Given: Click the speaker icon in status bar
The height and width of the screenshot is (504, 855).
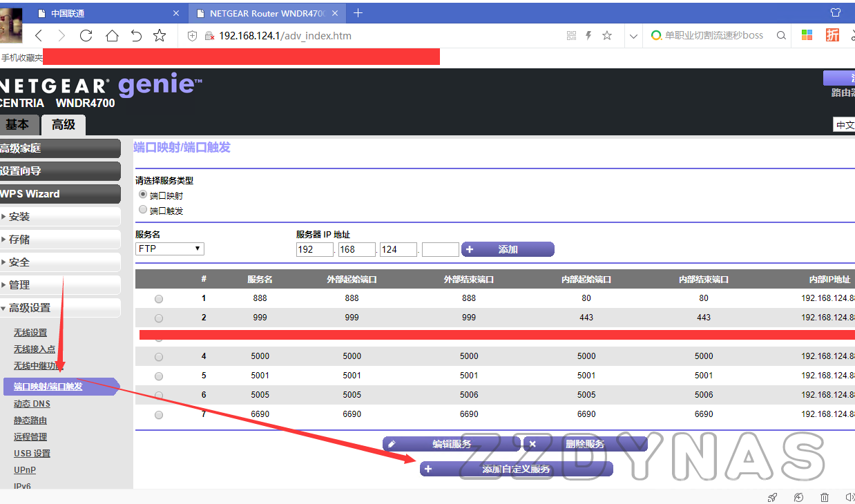Looking at the screenshot, I should pos(849,497).
